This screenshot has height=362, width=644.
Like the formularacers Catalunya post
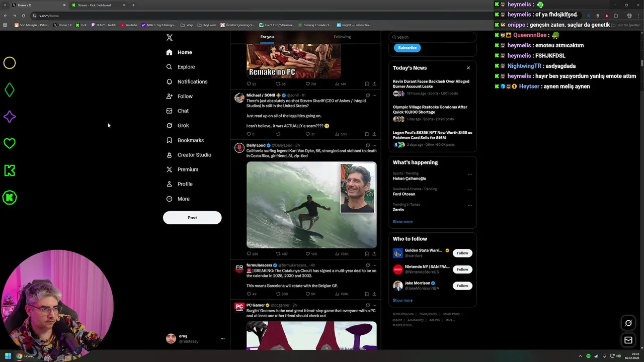pos(308,294)
